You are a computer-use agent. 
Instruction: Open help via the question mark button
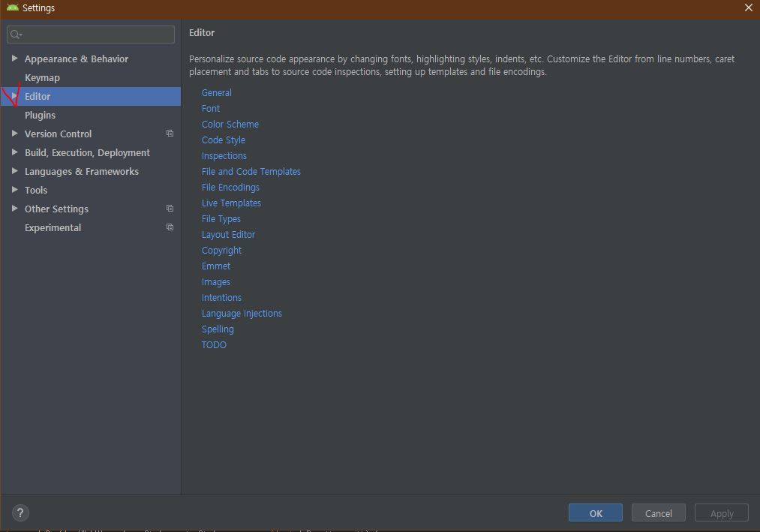[x=20, y=512]
